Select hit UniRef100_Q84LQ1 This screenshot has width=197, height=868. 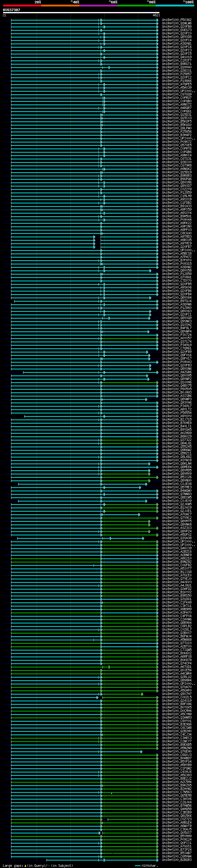pos(177,443)
